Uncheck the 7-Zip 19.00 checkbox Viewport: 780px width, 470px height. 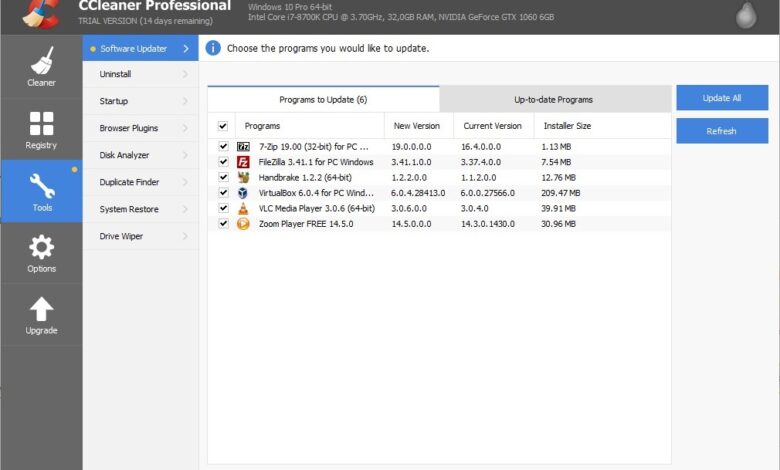pos(223,147)
